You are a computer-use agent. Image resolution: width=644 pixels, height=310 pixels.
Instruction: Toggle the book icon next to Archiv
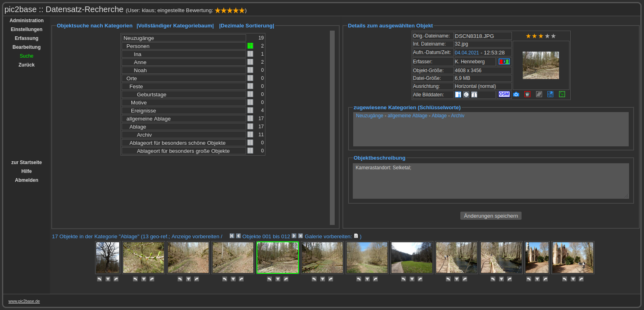point(250,135)
